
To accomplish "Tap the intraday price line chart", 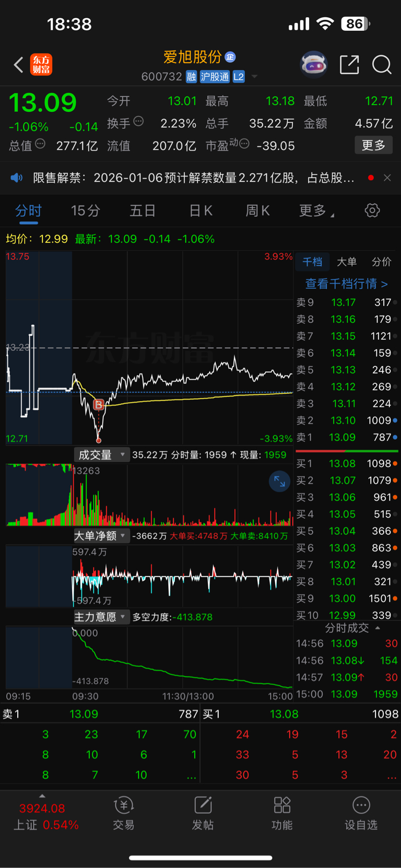I will (x=149, y=348).
